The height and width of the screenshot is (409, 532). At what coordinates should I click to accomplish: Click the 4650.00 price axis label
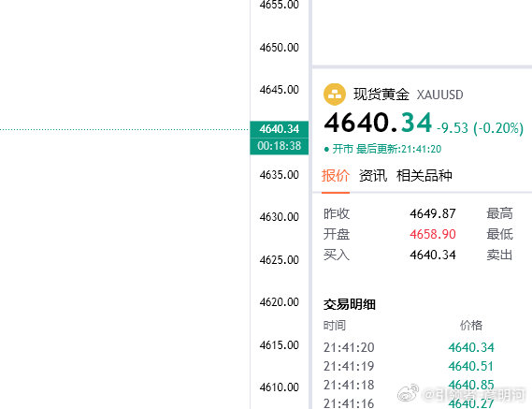280,48
